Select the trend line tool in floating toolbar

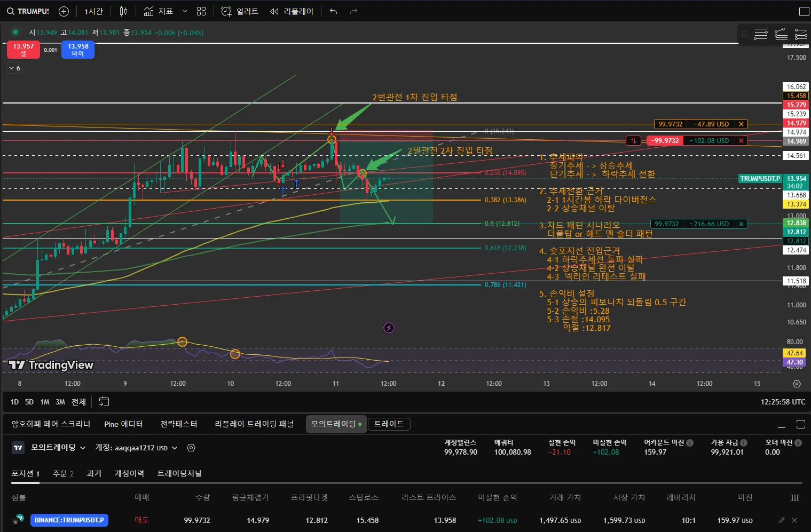click(781, 35)
